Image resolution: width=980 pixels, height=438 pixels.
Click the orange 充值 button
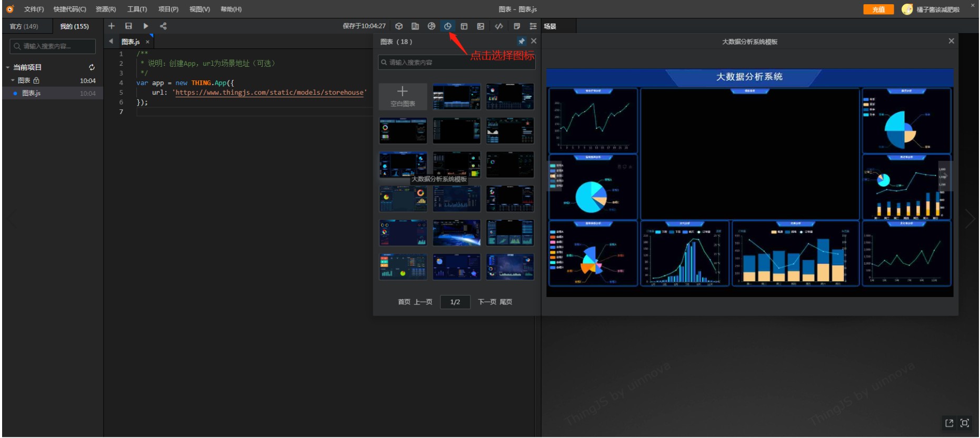click(878, 9)
